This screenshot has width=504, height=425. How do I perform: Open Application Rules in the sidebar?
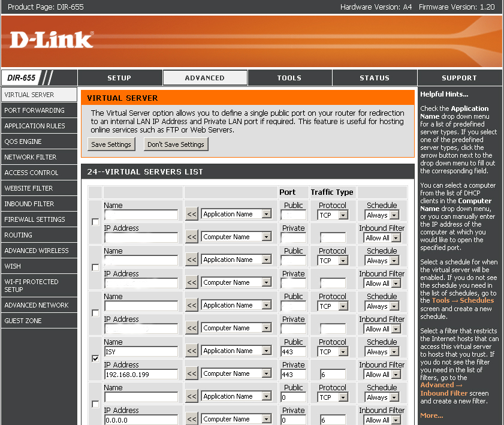tap(39, 126)
